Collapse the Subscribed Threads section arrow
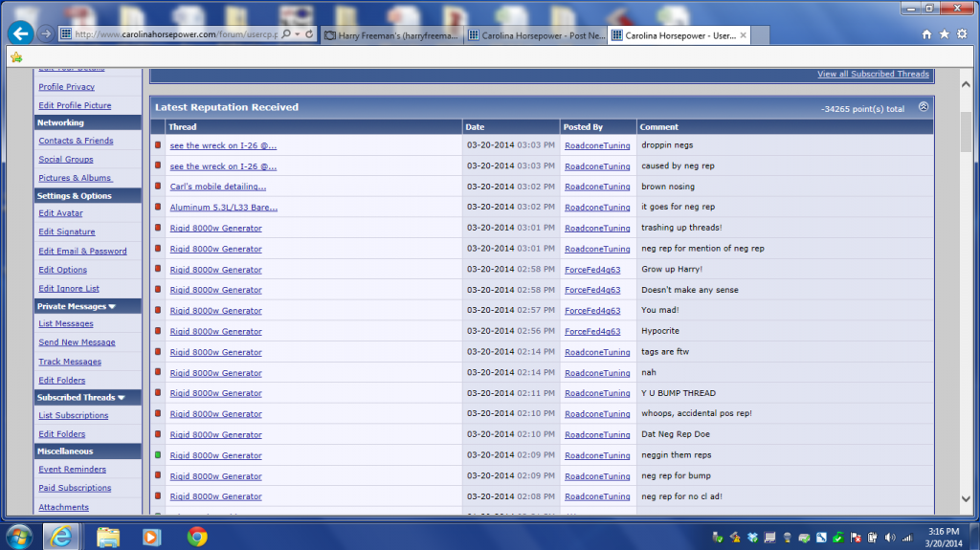Viewport: 980px width, 550px height. pyautogui.click(x=122, y=398)
